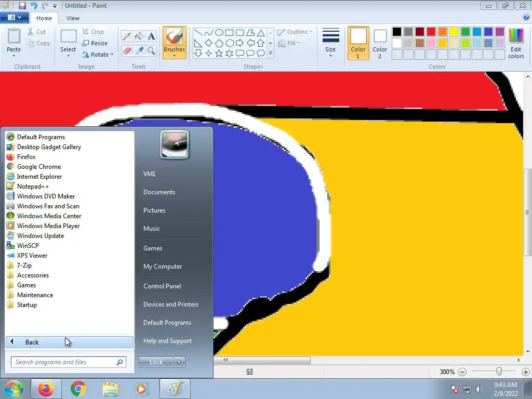Pick the Line shape
Screen dimensions: 532x399
198,33
